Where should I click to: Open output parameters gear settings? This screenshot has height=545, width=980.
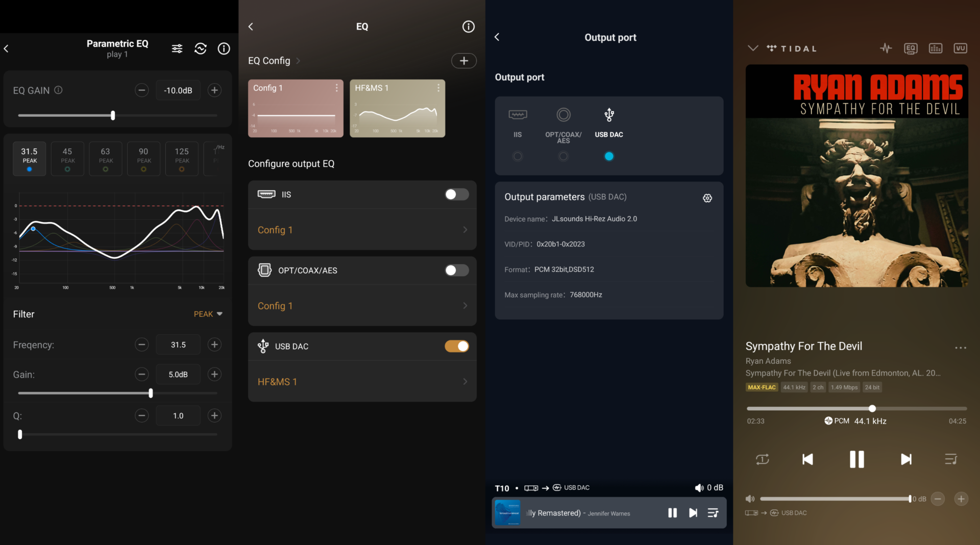707,198
